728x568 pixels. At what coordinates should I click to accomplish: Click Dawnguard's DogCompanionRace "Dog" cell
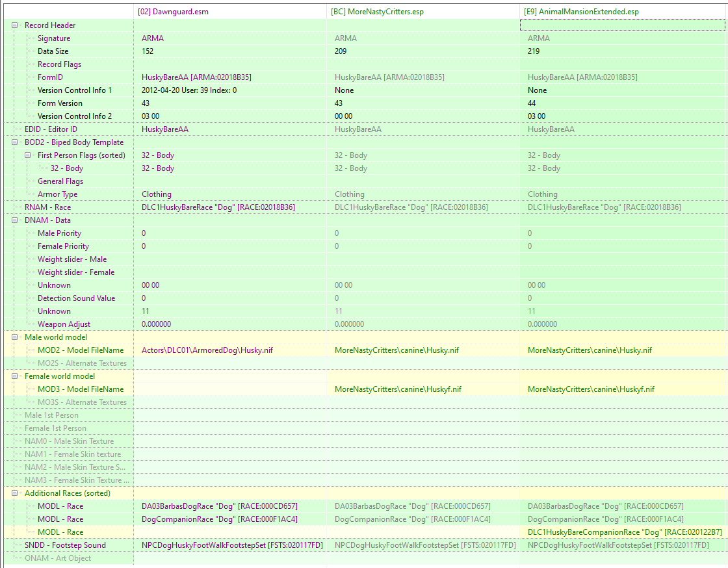(220, 519)
